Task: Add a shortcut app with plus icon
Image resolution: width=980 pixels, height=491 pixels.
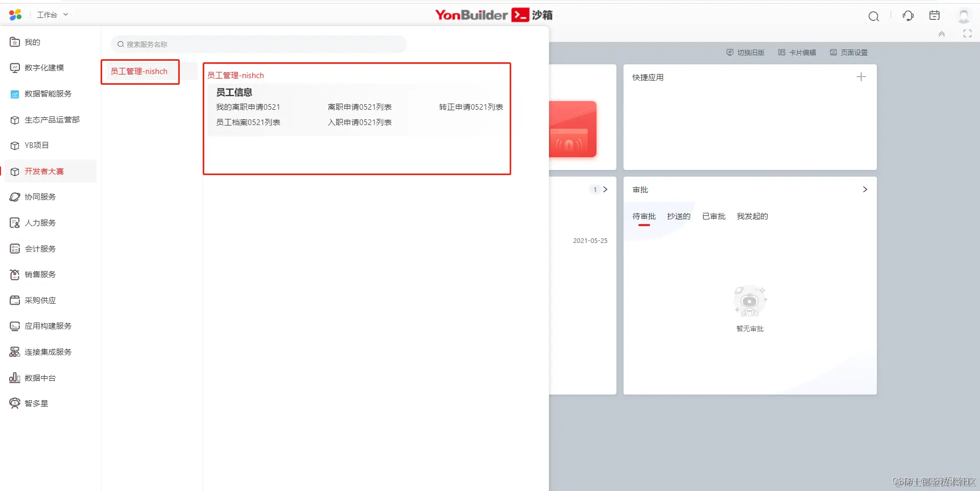Action: 861,77
